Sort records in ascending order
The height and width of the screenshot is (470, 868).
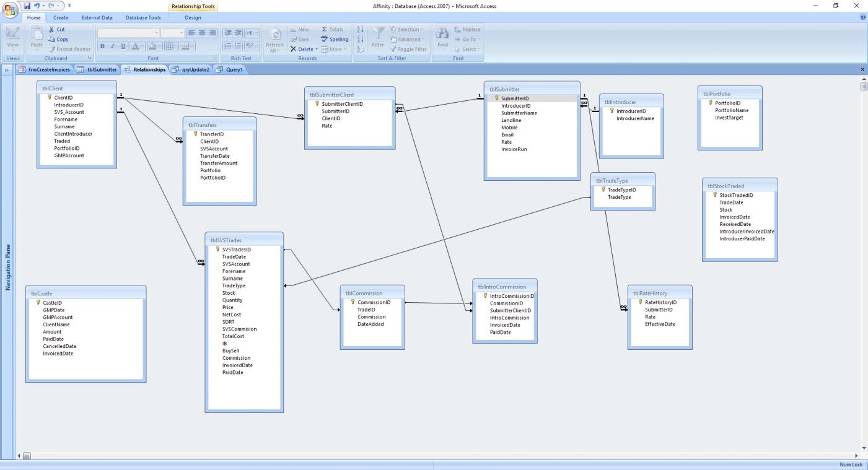coord(361,29)
